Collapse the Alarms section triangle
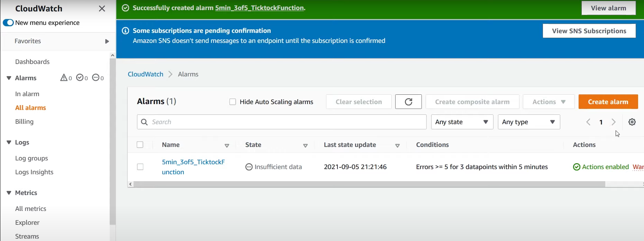 9,78
